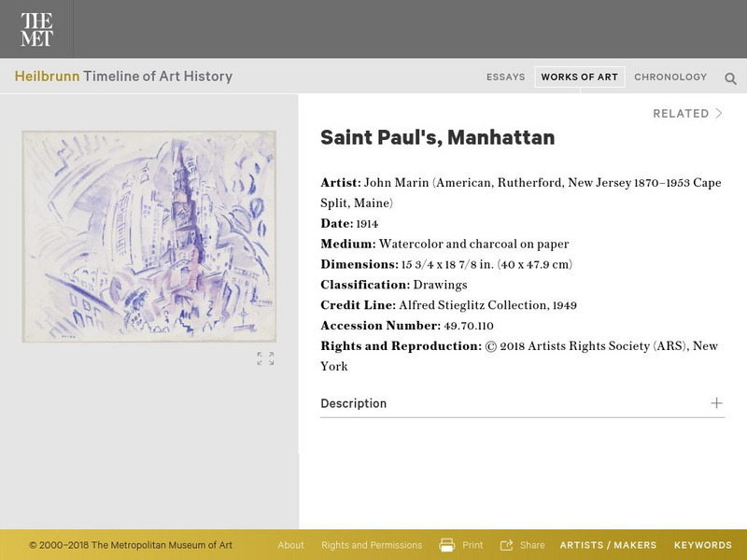This screenshot has width=747, height=560.
Task: Click the Saint Paul's, Manhattan title
Action: [437, 137]
